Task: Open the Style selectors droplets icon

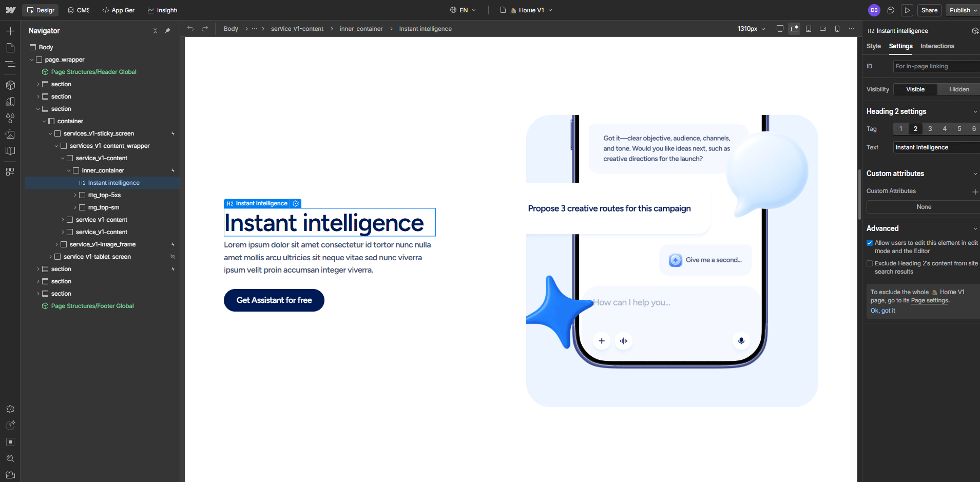Action: (10, 118)
